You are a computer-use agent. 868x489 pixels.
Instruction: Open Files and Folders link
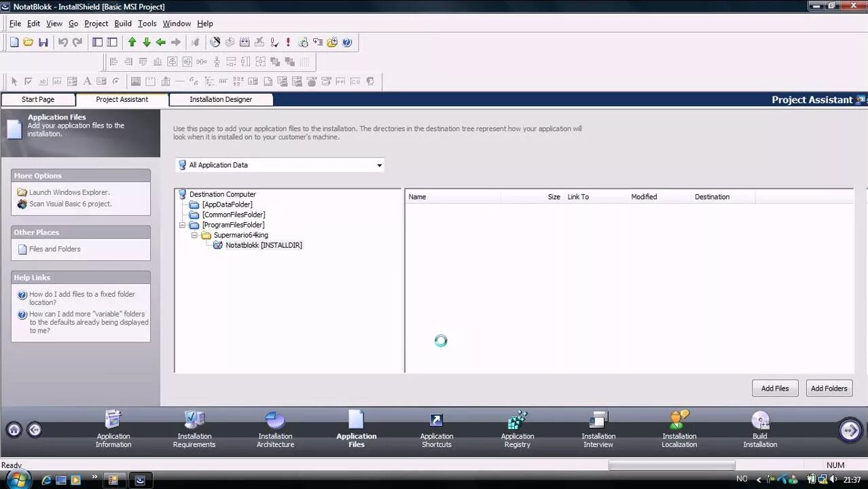54,249
